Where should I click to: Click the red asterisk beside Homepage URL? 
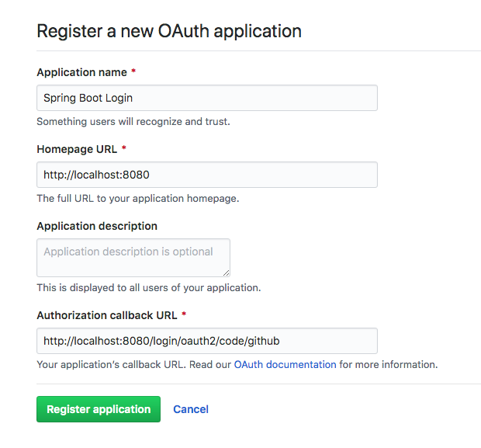pyautogui.click(x=124, y=149)
